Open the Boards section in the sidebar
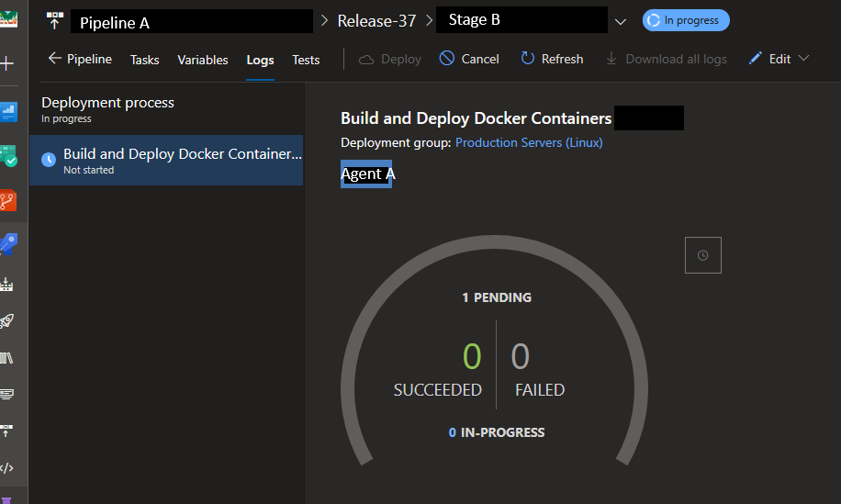Viewport: 841px width, 504px height. pos(8,156)
